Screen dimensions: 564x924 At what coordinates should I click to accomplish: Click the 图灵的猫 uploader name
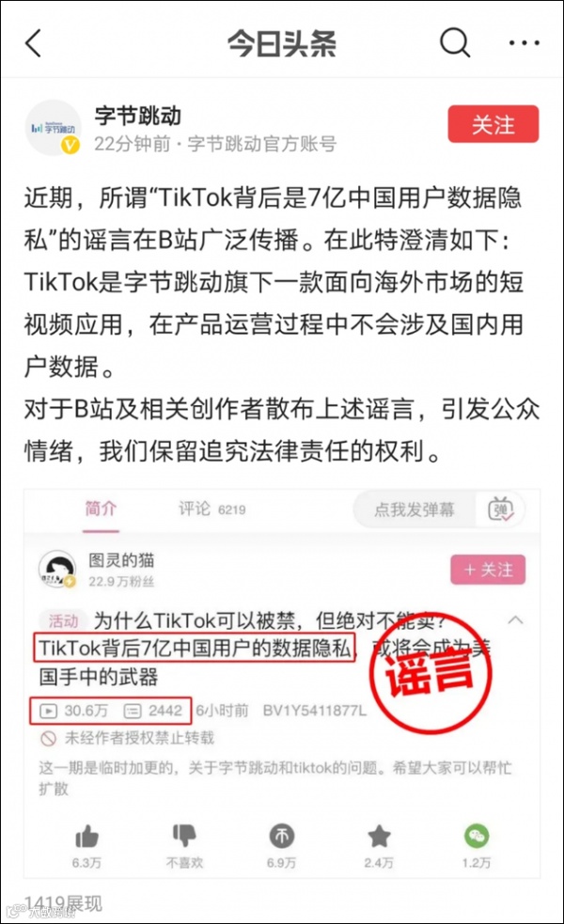click(x=121, y=559)
